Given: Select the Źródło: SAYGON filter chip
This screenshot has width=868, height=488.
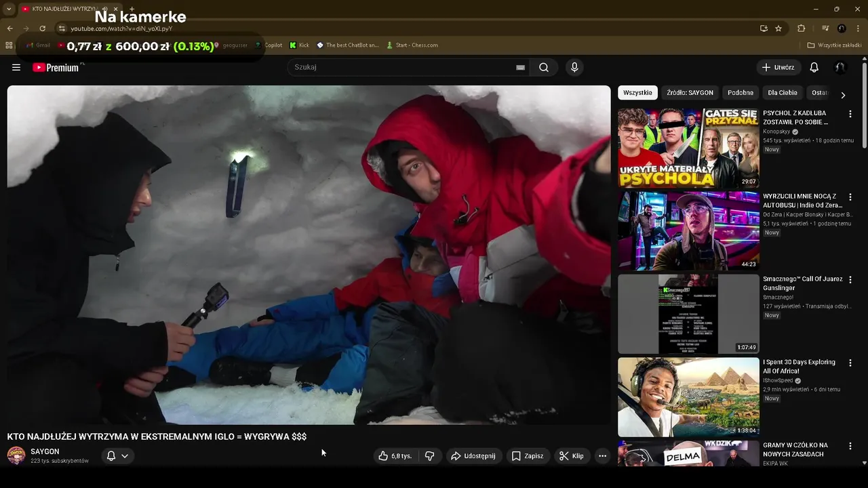Looking at the screenshot, I should [x=690, y=93].
